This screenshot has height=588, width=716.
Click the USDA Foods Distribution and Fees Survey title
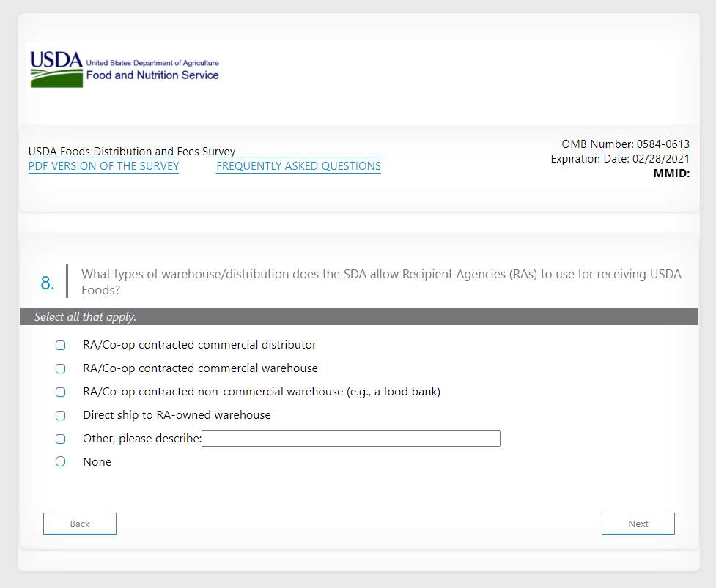coord(132,152)
